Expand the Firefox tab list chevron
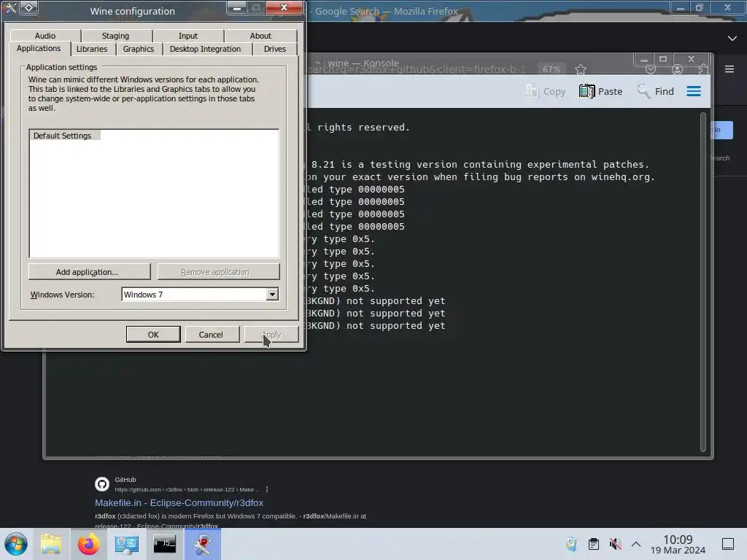 [732, 38]
